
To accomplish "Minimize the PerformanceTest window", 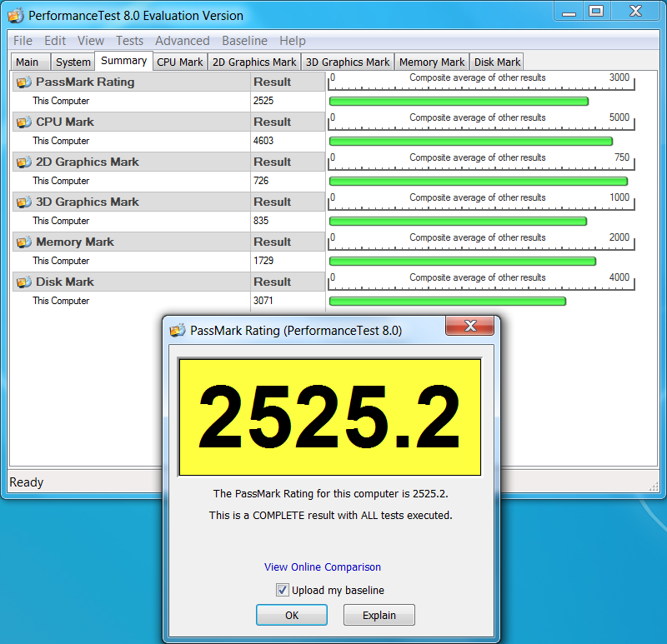I will (x=569, y=12).
